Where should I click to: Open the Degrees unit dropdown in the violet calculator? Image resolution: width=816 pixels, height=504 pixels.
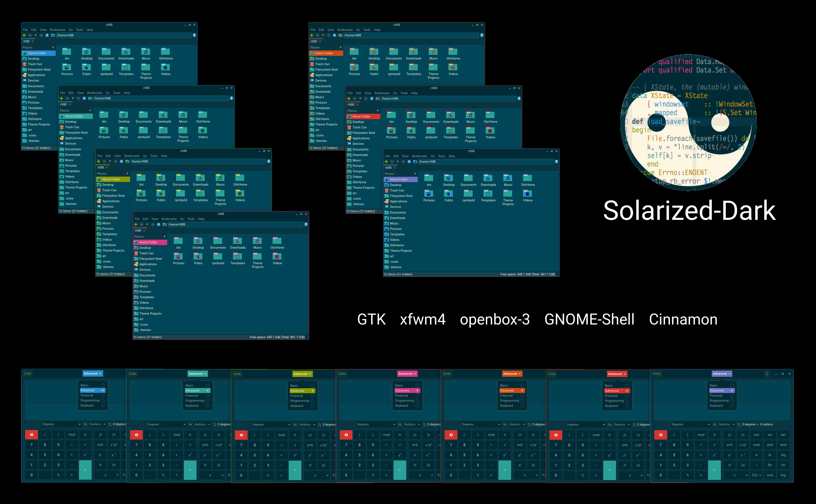pos(691,424)
